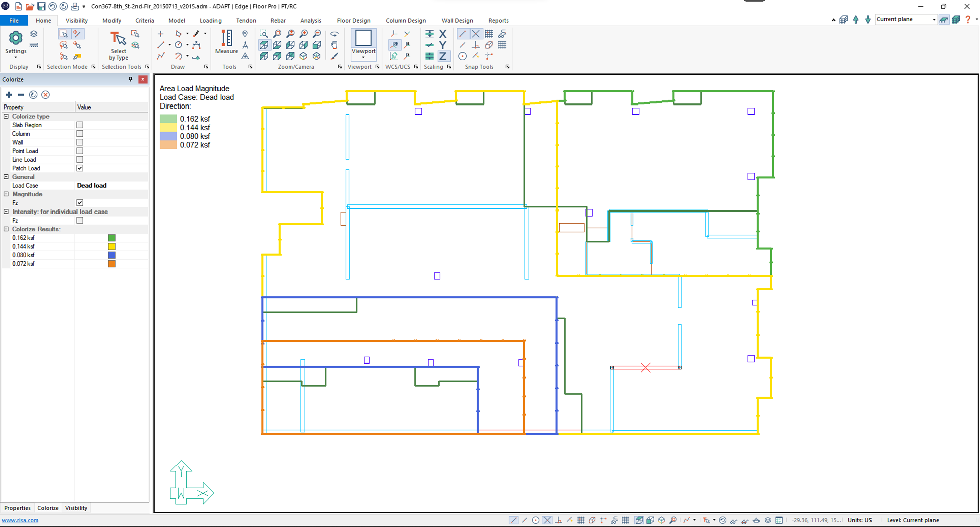
Task: Click the minus icon in Colorize panel
Action: point(21,95)
